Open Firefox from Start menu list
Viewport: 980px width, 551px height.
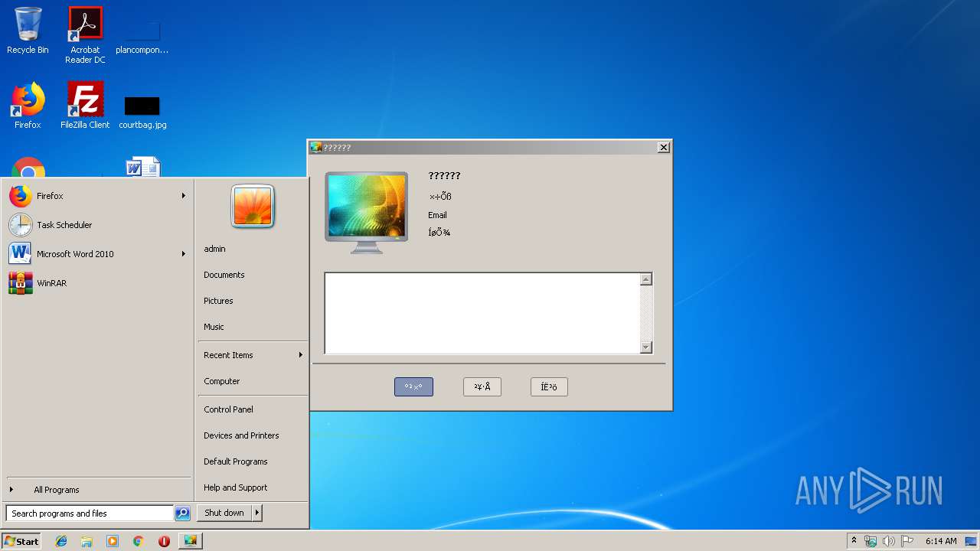click(x=96, y=196)
